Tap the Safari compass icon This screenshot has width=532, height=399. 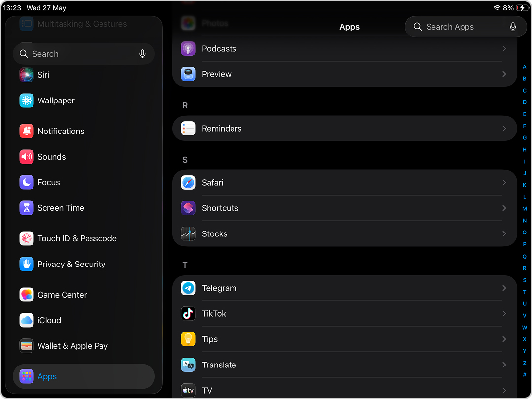point(188,183)
